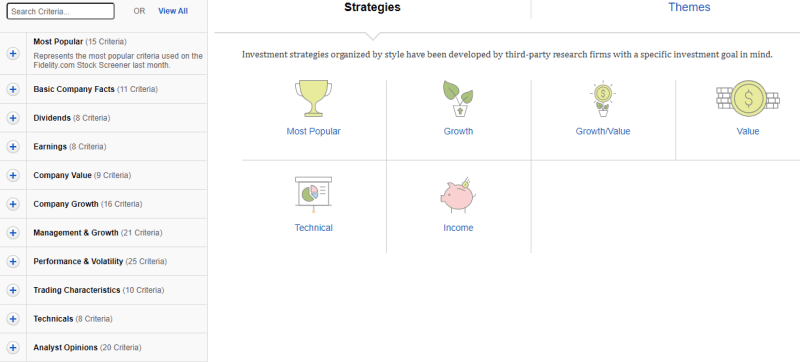Viewport: 800px width, 362px height.
Task: Select the Technical chart presentation icon
Action: pyautogui.click(x=313, y=195)
